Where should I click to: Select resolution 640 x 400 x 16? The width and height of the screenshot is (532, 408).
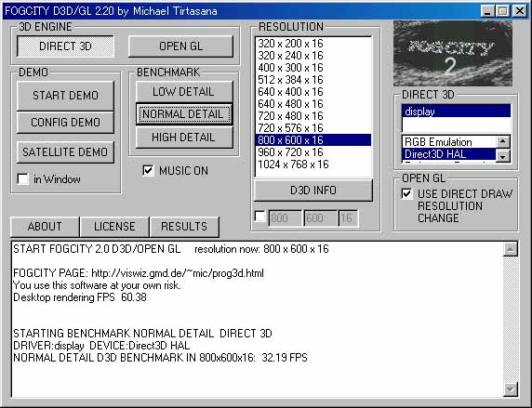point(313,92)
